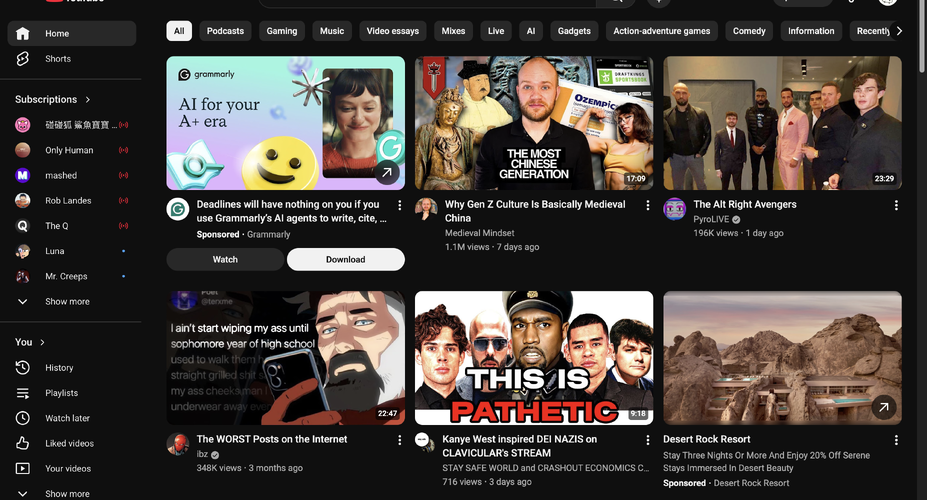Screen dimensions: 927x500
Task: Open ibz channel name link
Action: [x=202, y=454]
